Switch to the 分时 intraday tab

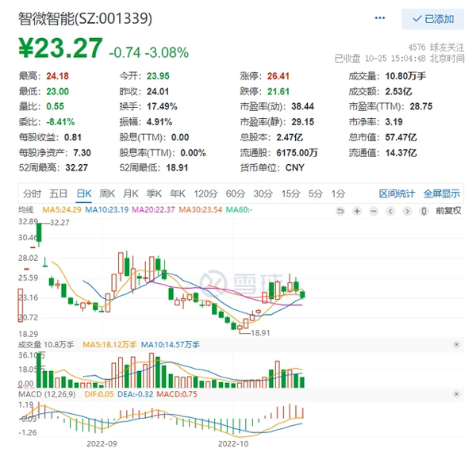32,193
